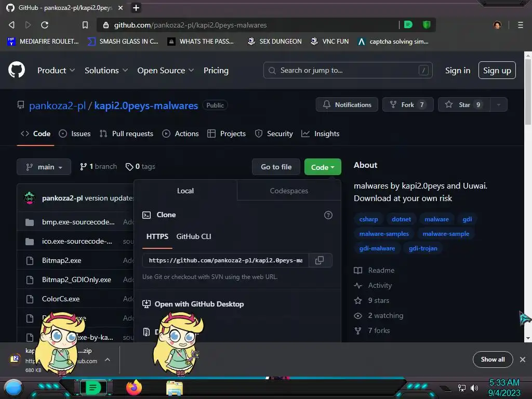This screenshot has width=532, height=399.
Task: Open the csharp topic tag
Action: [368, 219]
